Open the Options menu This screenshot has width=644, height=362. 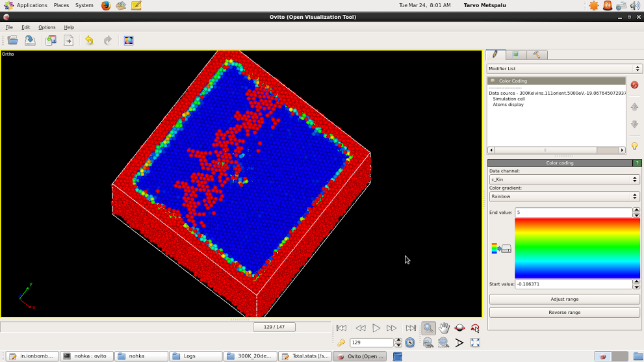point(47,27)
